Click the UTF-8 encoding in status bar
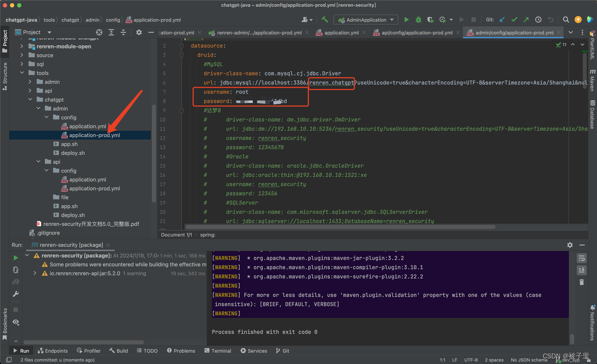Image resolution: width=597 pixels, height=364 pixels. (x=471, y=360)
